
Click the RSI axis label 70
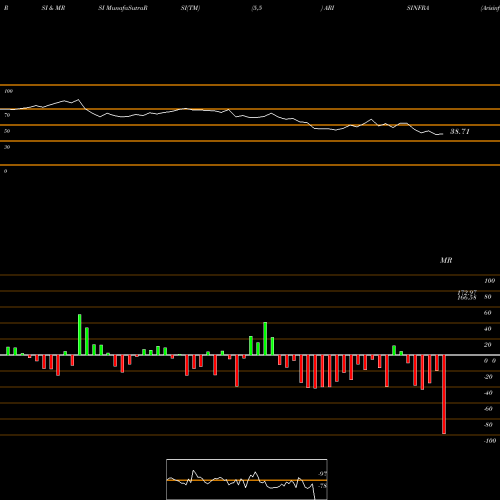[7, 115]
